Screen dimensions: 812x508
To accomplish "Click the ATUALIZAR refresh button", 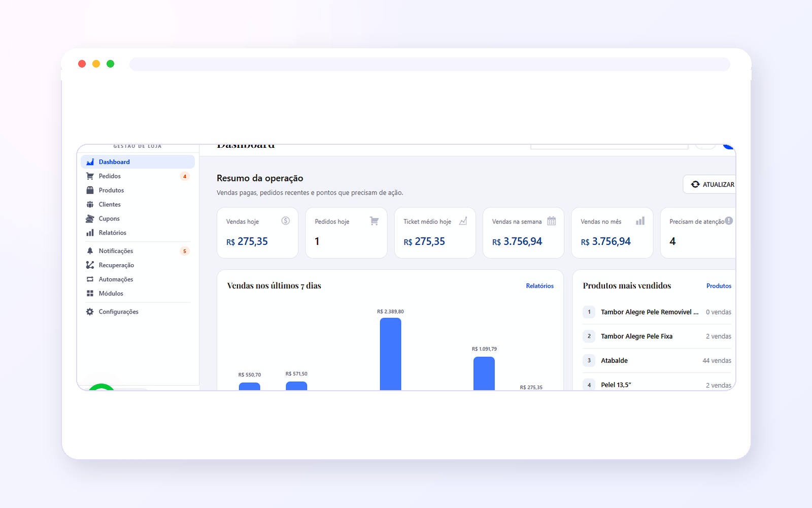I will click(x=709, y=184).
